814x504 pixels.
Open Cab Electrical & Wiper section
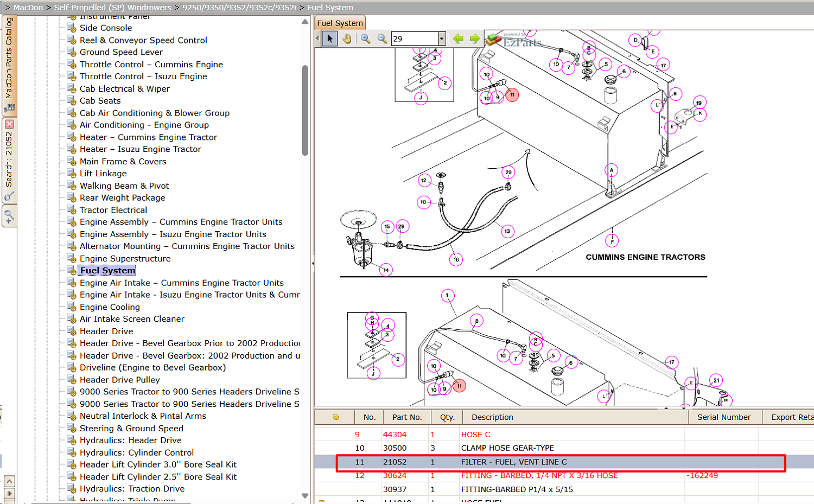pyautogui.click(x=125, y=88)
